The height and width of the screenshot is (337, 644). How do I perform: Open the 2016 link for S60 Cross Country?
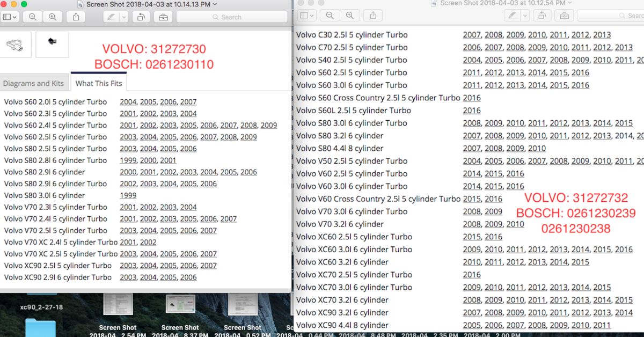click(x=472, y=98)
